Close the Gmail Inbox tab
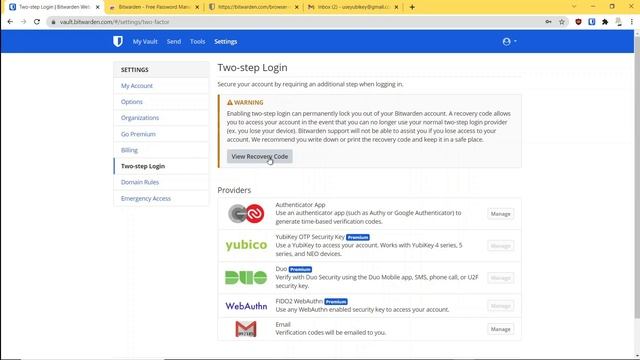This screenshot has width=640, height=360. click(396, 7)
